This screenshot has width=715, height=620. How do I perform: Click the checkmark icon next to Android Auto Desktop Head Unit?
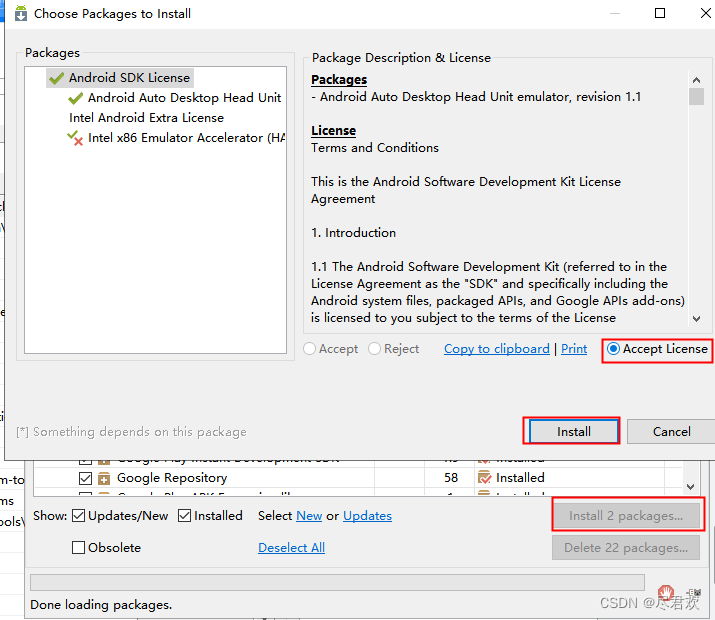(x=76, y=98)
